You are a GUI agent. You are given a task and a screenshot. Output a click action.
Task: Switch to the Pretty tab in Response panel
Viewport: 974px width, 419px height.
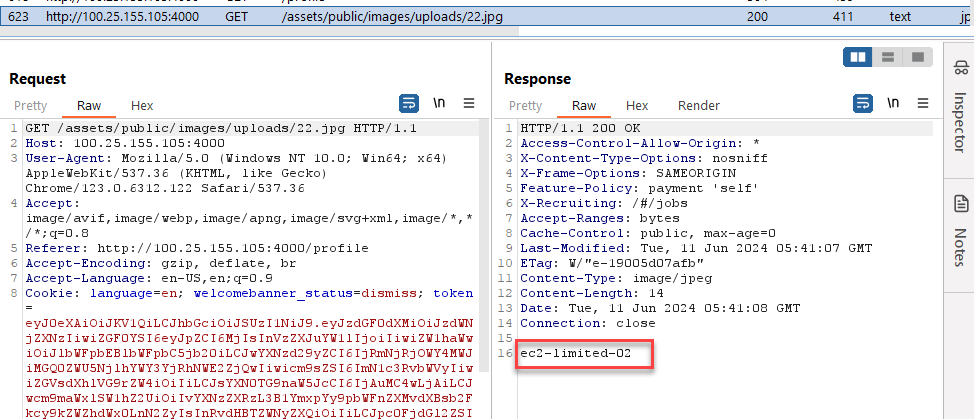526,105
